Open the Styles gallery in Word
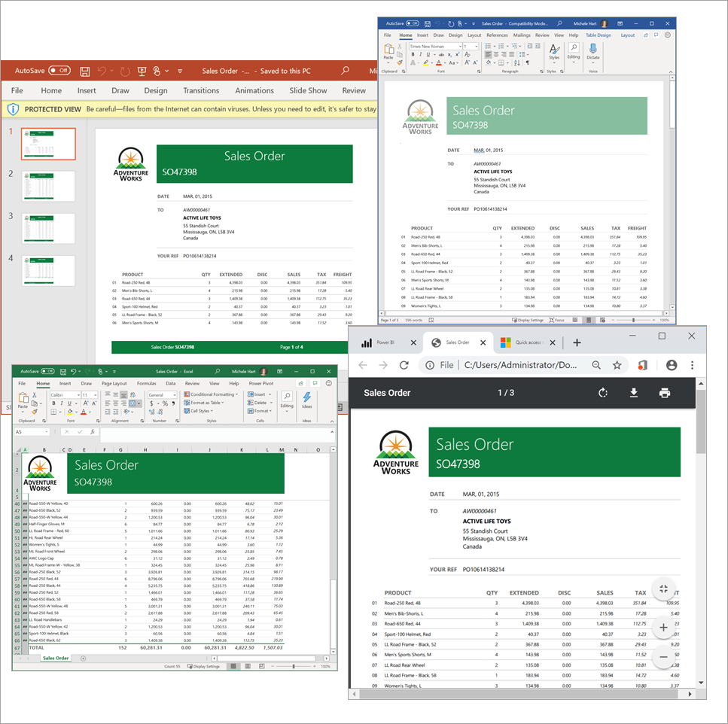 click(x=554, y=53)
